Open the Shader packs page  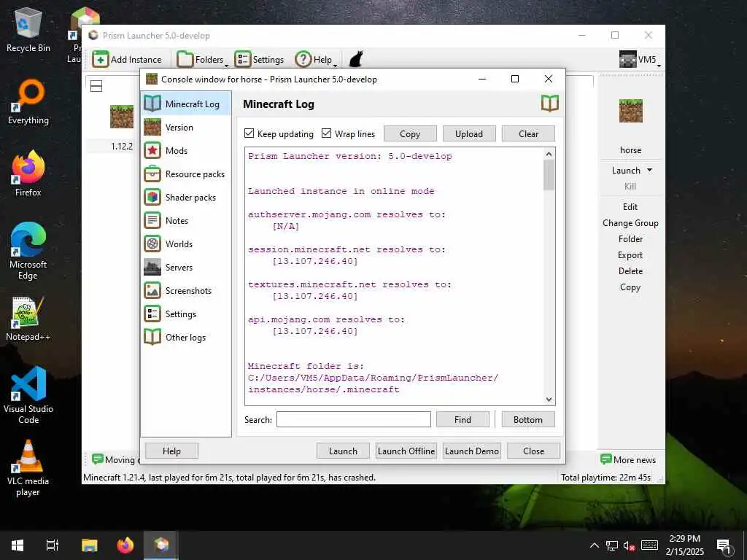(x=186, y=197)
